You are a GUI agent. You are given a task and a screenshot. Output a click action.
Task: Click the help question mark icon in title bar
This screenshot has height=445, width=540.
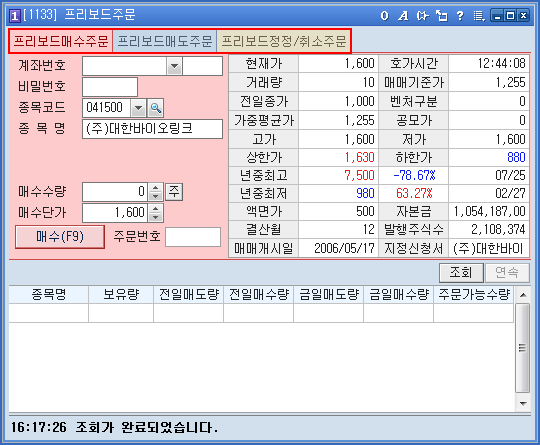460,15
